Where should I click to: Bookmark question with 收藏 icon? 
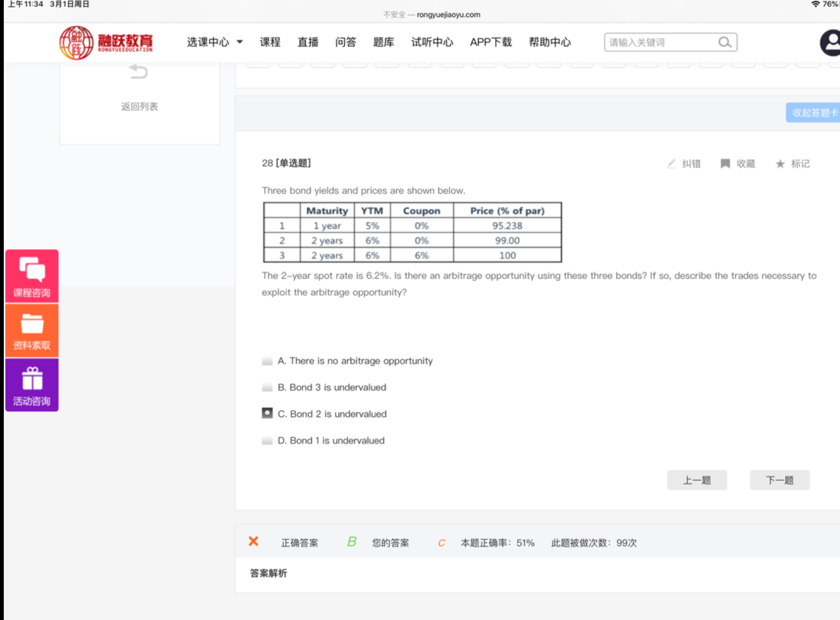pos(725,164)
